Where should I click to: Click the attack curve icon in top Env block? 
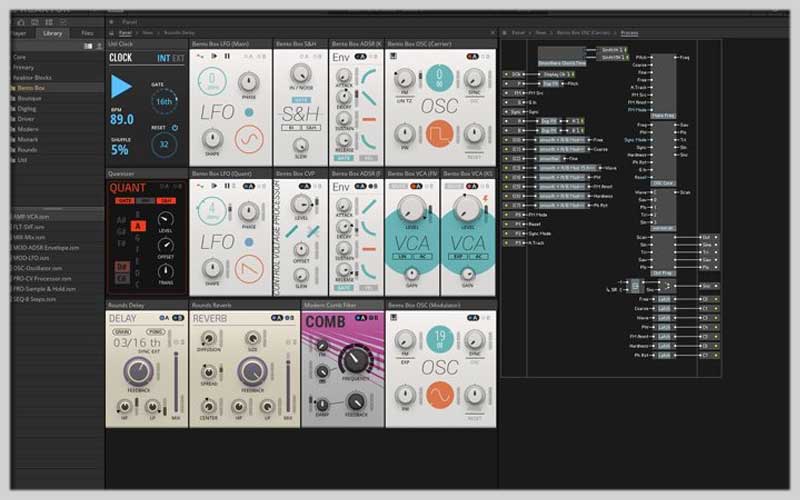368,76
